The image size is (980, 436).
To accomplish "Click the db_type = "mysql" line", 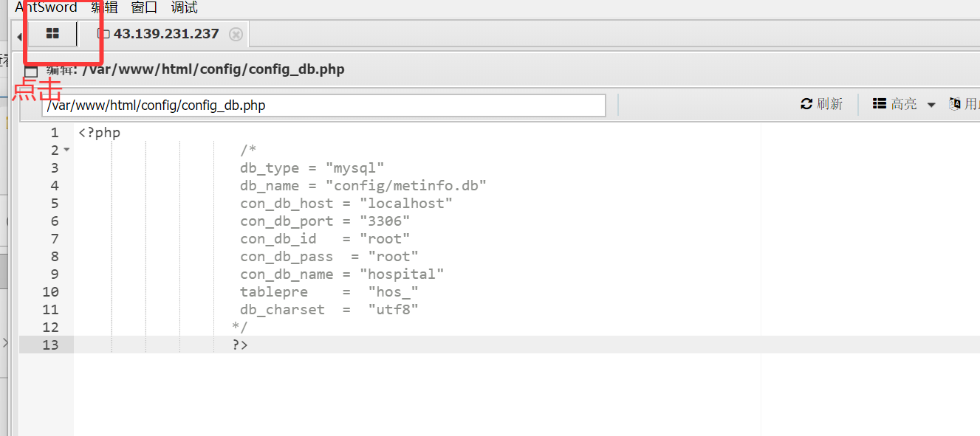I will [312, 167].
